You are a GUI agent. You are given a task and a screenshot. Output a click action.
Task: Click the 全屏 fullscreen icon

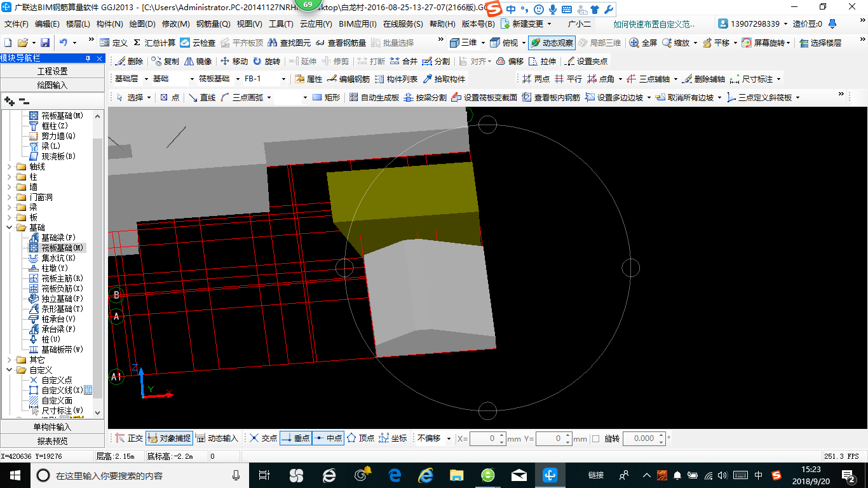pos(643,43)
